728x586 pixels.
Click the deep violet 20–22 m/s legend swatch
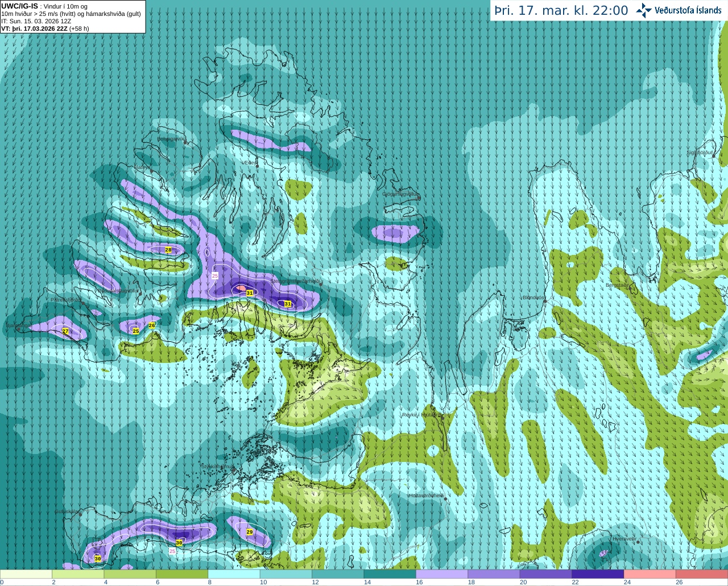546,574
